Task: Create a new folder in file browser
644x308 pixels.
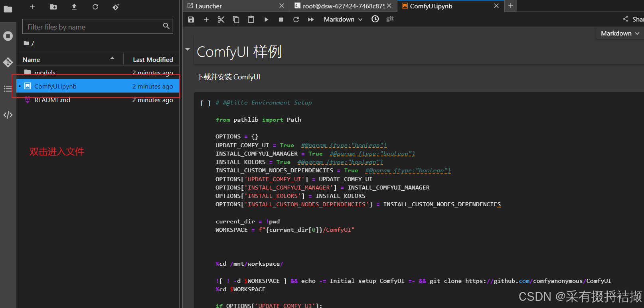Action: [53, 7]
